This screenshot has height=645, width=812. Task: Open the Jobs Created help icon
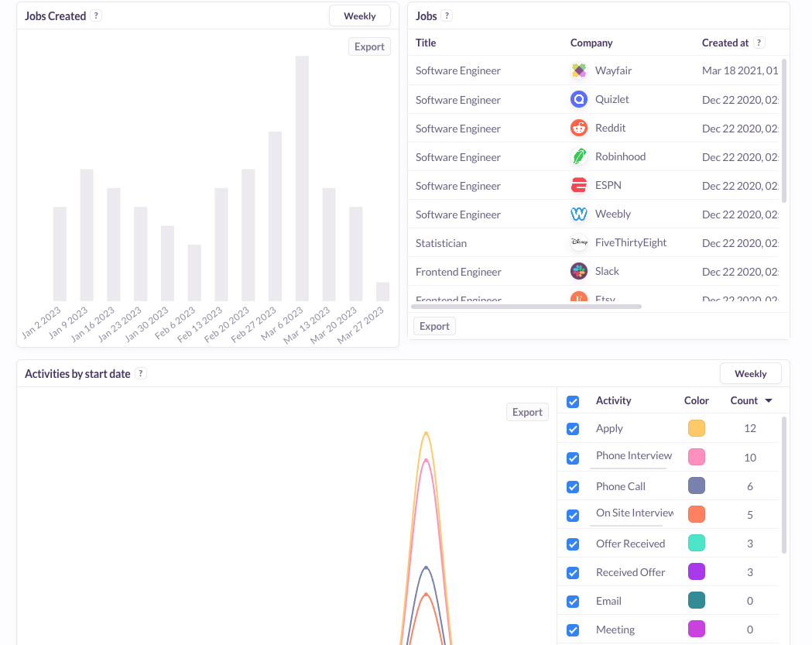point(96,15)
